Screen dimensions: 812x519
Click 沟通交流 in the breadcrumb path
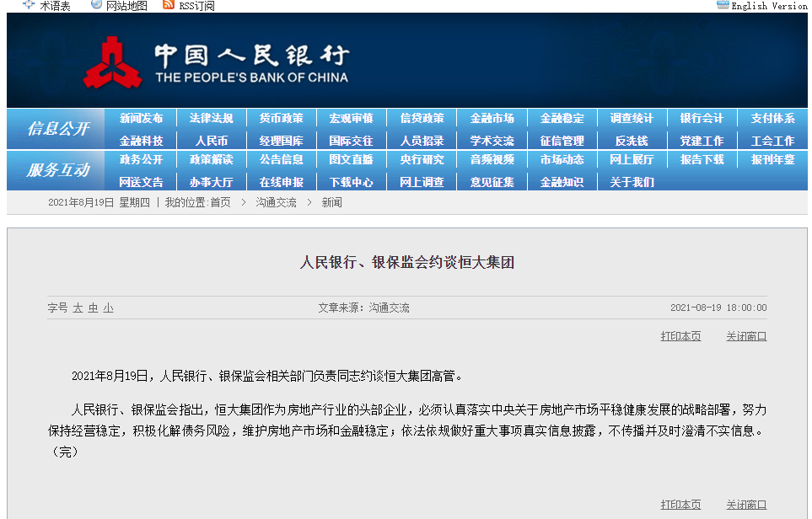pos(276,202)
